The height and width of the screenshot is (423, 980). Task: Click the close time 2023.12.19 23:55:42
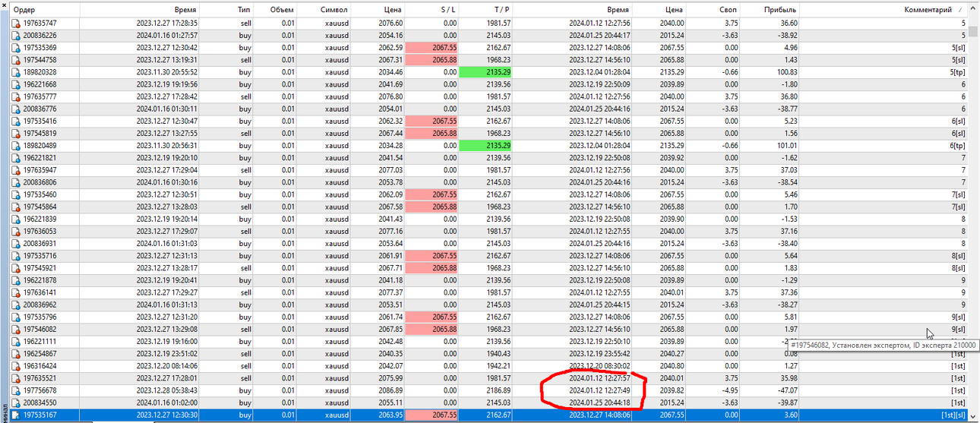point(599,353)
